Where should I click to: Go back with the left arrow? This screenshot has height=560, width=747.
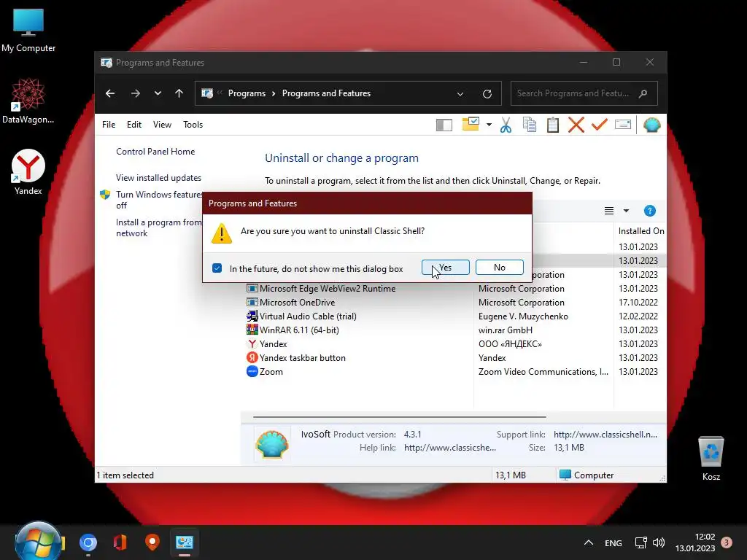click(x=110, y=93)
